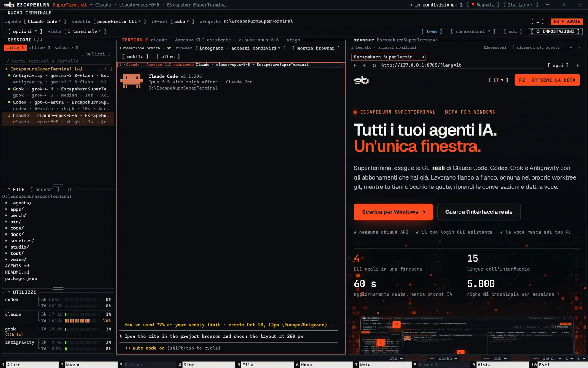Click the browser forward arrow
This screenshot has width=588, height=368.
pyautogui.click(x=364, y=65)
